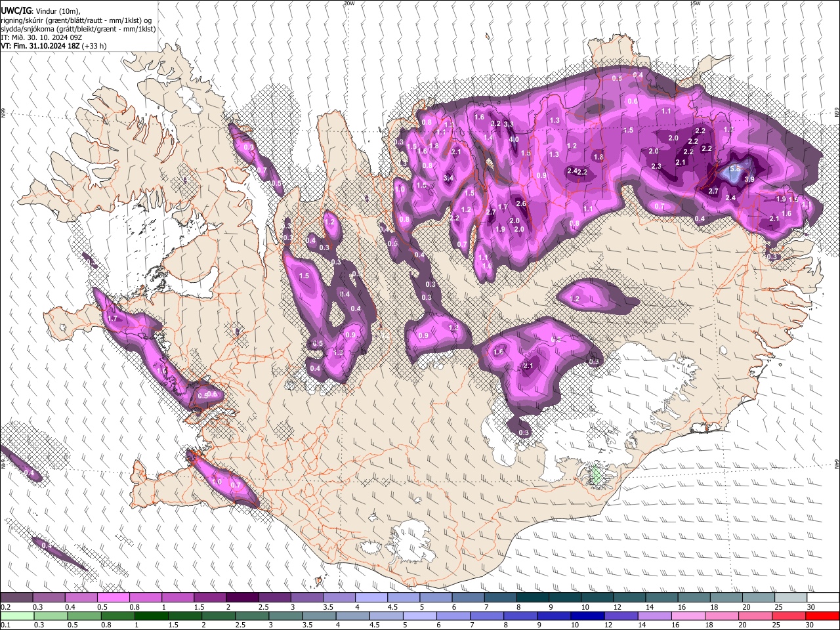Click the grey-teal swatch between 18 and 20
The height and width of the screenshot is (630, 840).
[x=726, y=598]
